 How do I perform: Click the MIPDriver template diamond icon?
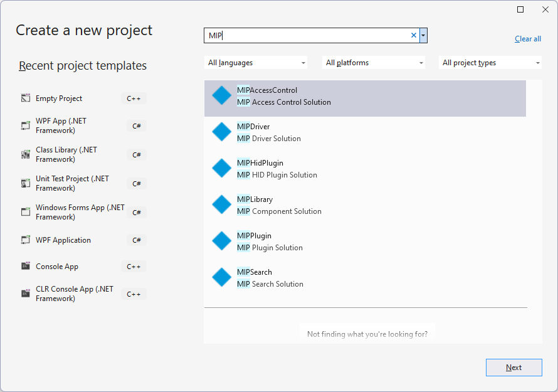pyautogui.click(x=222, y=132)
